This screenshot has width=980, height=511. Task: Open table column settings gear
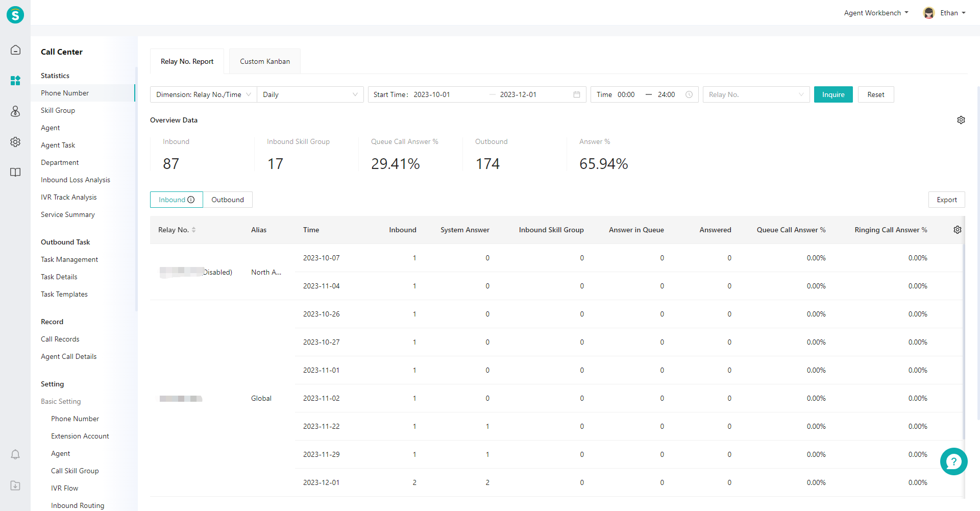(x=958, y=230)
